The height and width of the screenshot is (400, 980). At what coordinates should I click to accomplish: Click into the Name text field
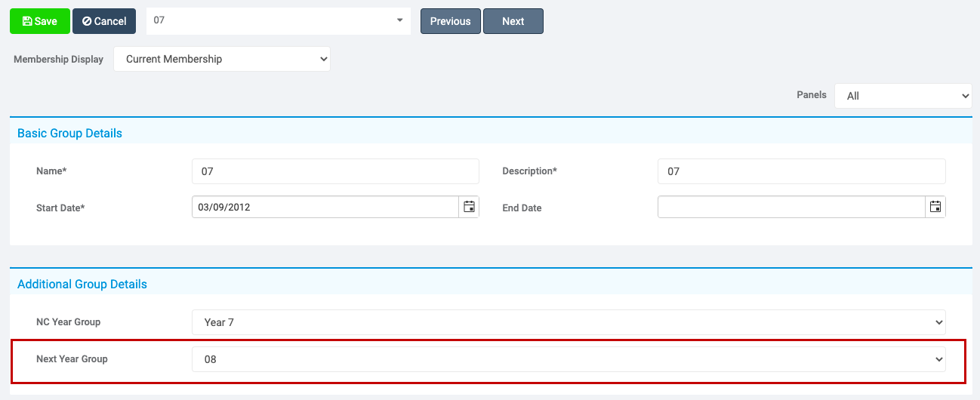tap(335, 171)
